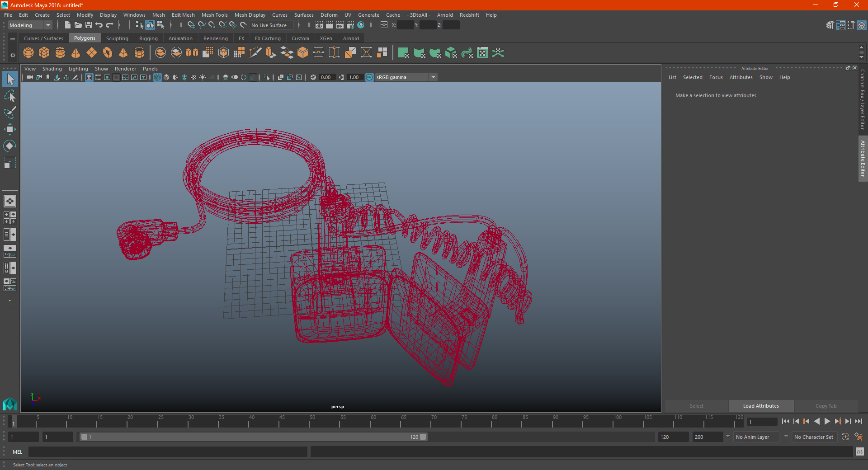Play the animation forward
Screen dimensions: 868x470
coord(827,421)
